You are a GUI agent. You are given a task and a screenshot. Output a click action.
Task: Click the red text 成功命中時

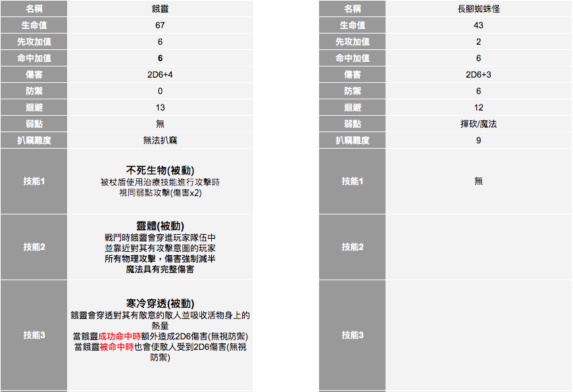[x=120, y=336]
